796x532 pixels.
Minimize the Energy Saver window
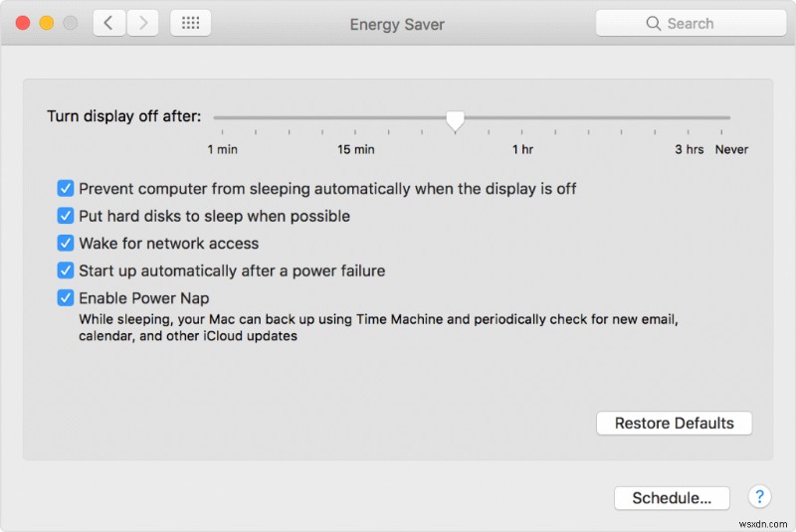[x=47, y=23]
